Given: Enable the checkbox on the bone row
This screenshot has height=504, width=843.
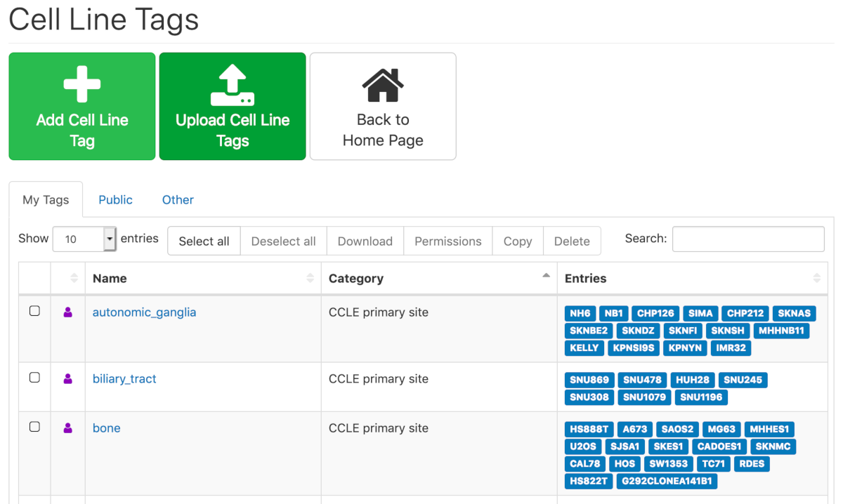Looking at the screenshot, I should click(34, 428).
